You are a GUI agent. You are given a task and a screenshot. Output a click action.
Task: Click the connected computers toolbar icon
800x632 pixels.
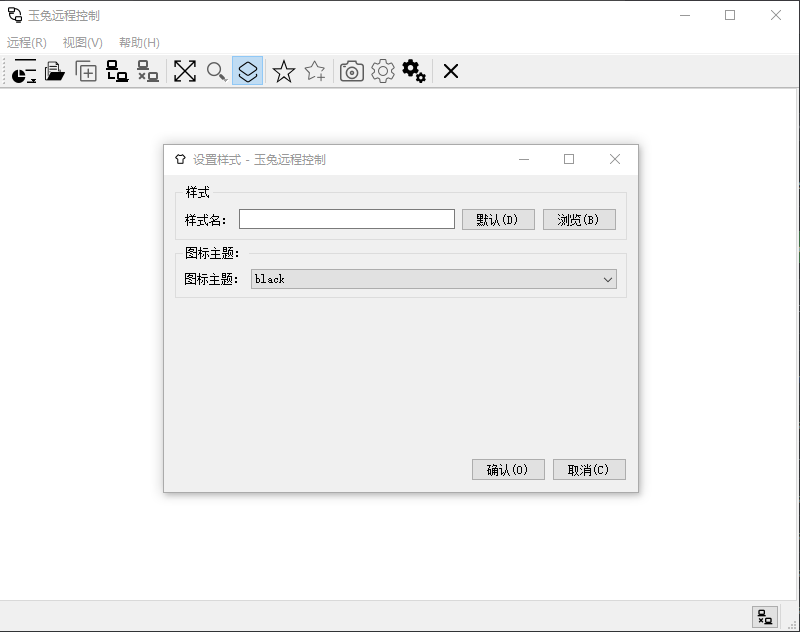tap(117, 71)
